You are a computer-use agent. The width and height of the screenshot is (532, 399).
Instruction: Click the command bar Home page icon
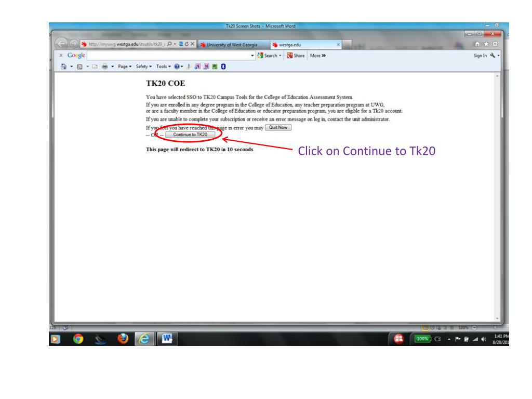63,66
